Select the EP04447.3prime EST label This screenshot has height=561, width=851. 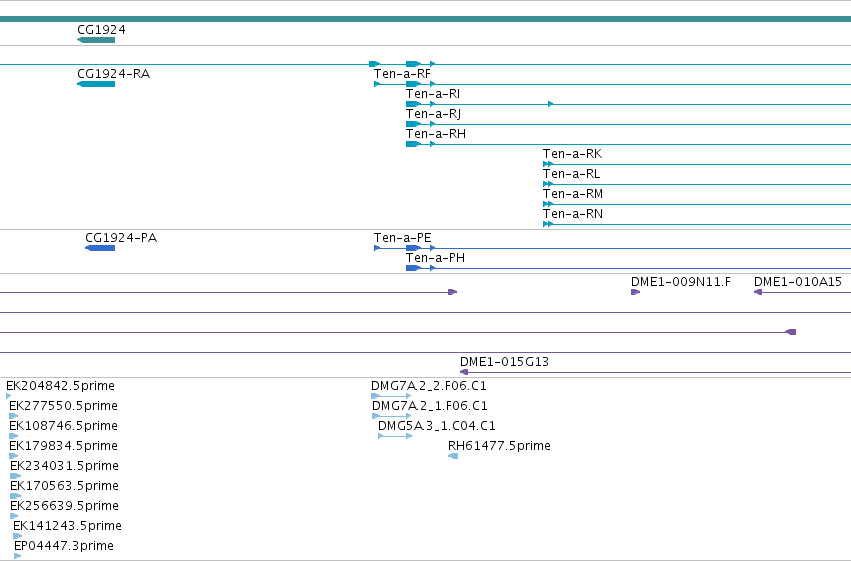(x=64, y=546)
